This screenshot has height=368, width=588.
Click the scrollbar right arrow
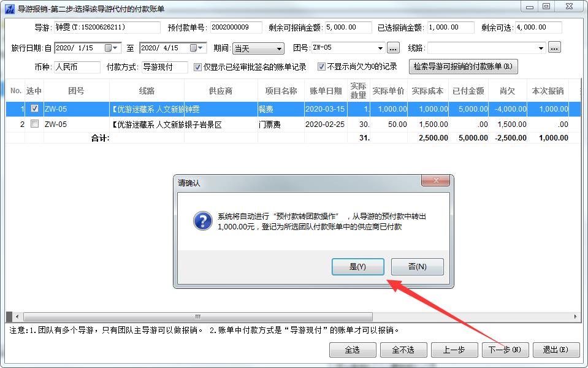click(576, 316)
